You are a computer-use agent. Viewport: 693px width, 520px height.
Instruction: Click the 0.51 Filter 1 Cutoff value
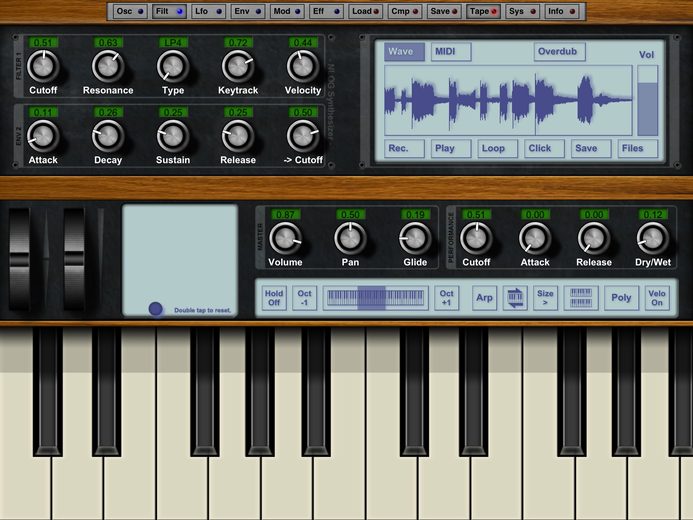pyautogui.click(x=43, y=43)
